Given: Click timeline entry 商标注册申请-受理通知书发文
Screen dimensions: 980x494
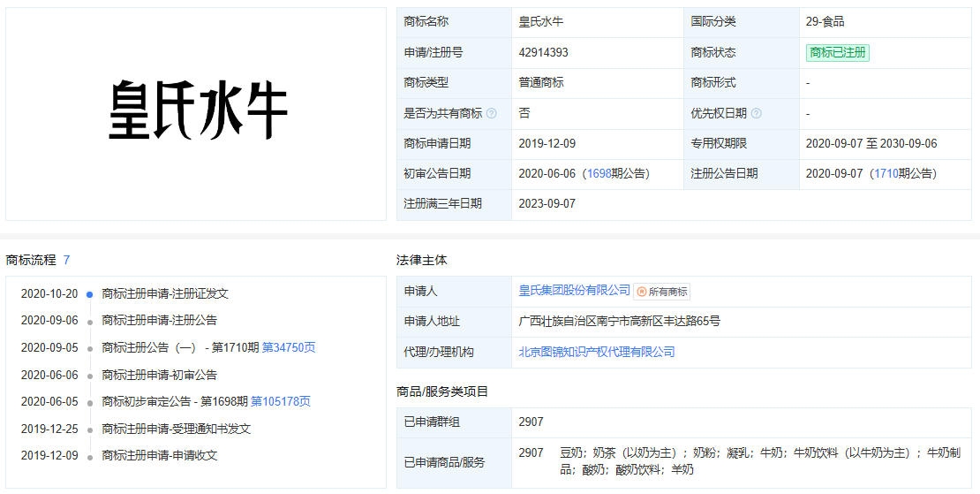Looking at the screenshot, I should tap(177, 429).
